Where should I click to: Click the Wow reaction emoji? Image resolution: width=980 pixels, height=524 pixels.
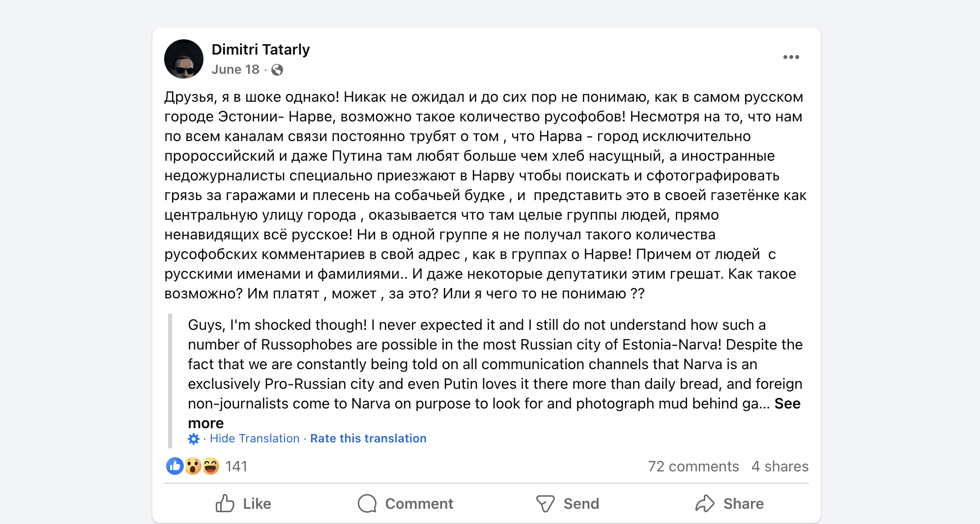tap(193, 466)
